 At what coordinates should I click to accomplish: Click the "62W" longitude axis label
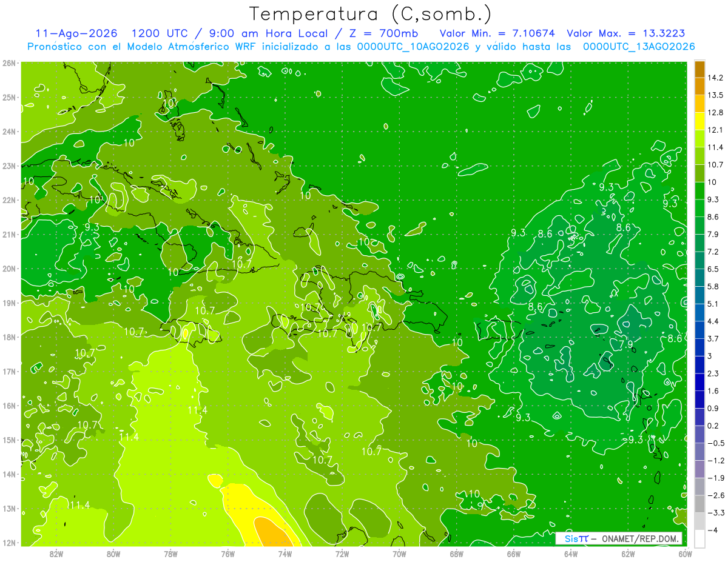click(628, 553)
